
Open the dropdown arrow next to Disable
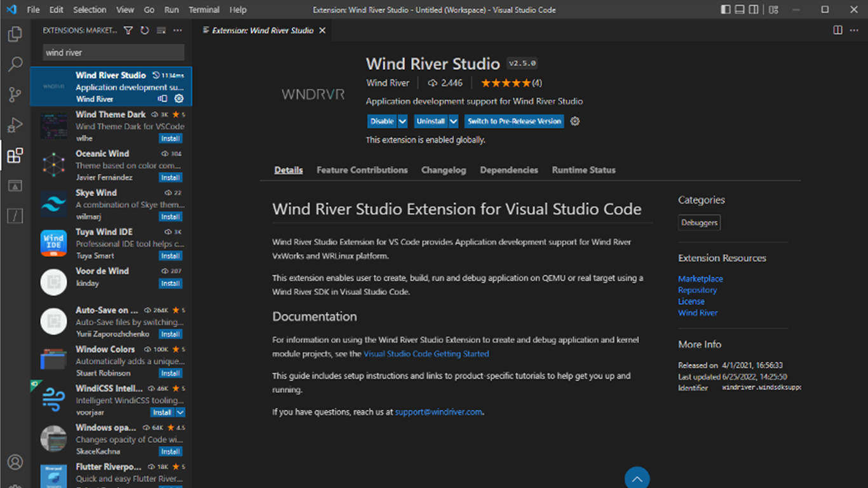coord(403,121)
